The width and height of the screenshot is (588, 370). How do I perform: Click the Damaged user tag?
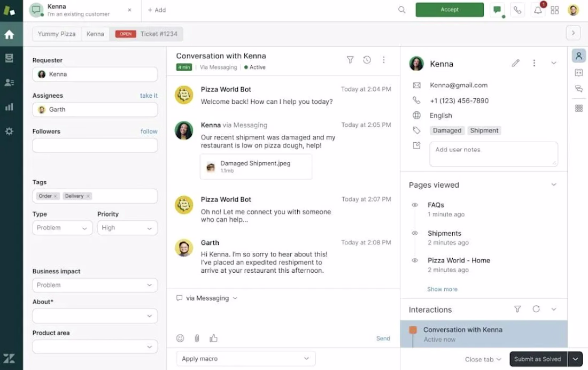(x=447, y=130)
